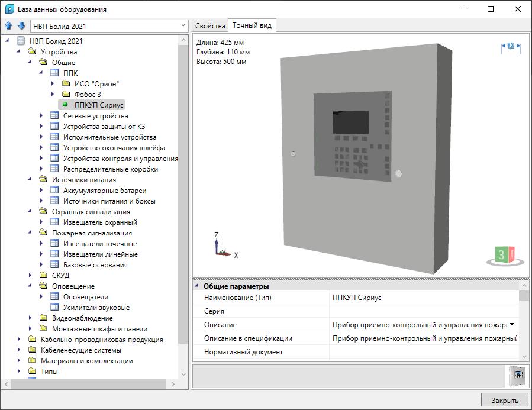Click the tree panel horizontal scrollbar
532x410 pixels.
[92, 384]
